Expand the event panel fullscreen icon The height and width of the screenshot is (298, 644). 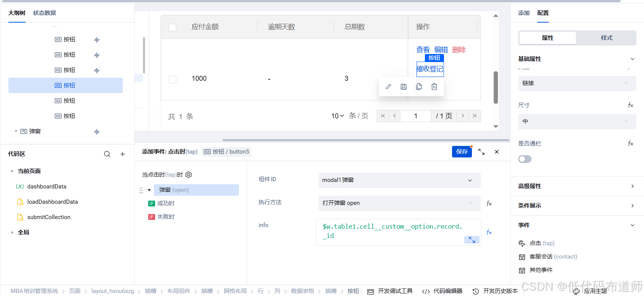481,152
